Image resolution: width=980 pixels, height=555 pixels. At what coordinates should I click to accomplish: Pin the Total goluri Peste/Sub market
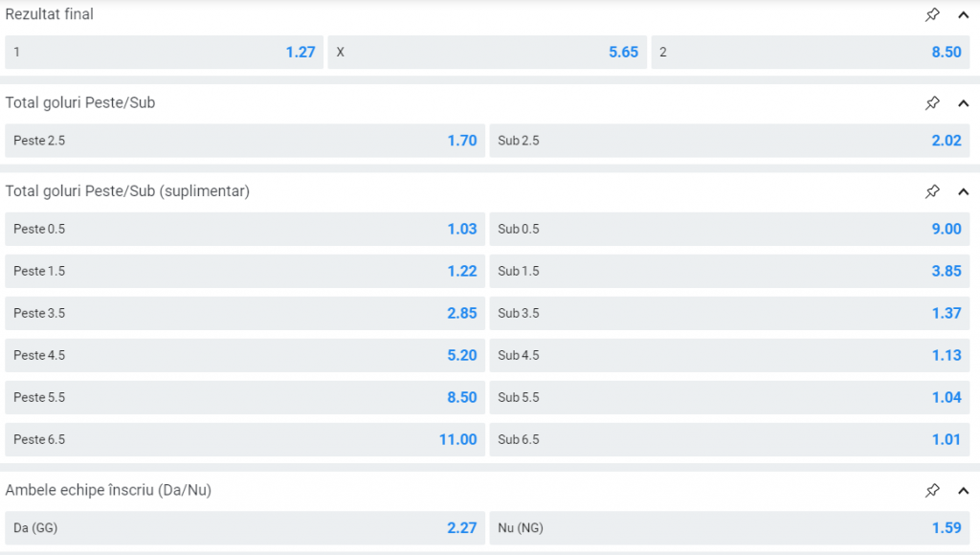tap(932, 102)
